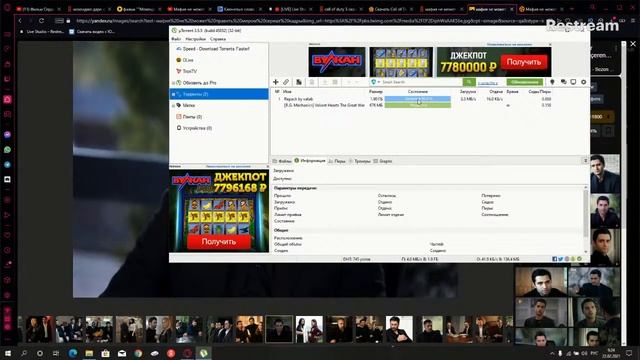
Task: Click the browser reload button
Action: click(x=41, y=20)
